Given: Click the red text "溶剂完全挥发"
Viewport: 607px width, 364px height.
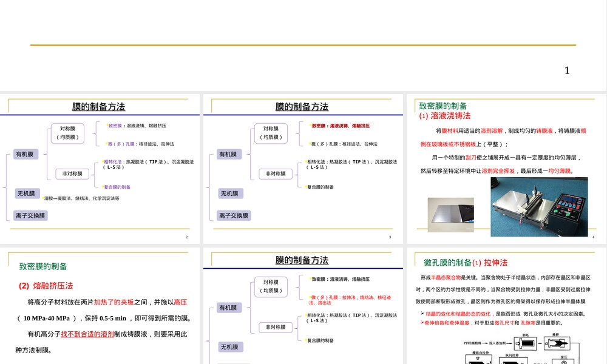Looking at the screenshot, I should (x=498, y=170).
